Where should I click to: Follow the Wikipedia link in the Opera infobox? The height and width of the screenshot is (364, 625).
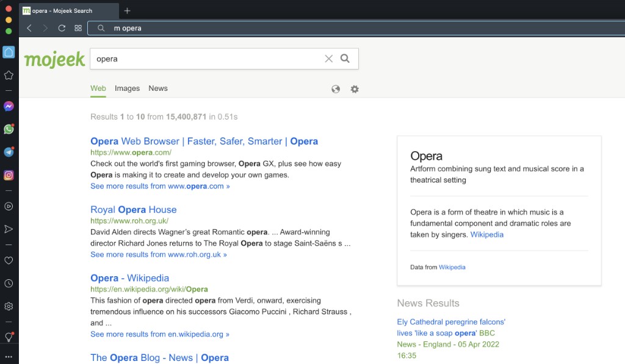[x=486, y=235]
